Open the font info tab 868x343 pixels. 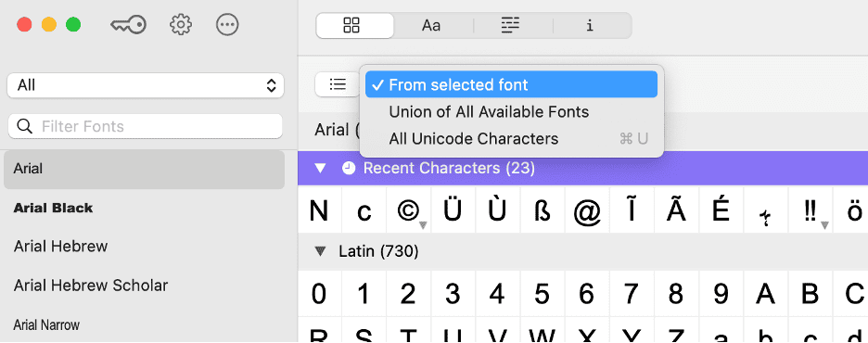pos(590,25)
